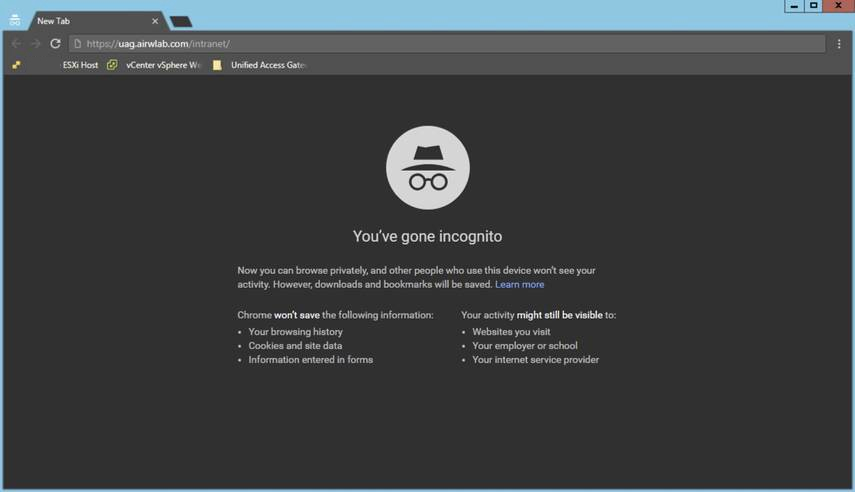
Task: Go back with the back arrow
Action: (16, 44)
